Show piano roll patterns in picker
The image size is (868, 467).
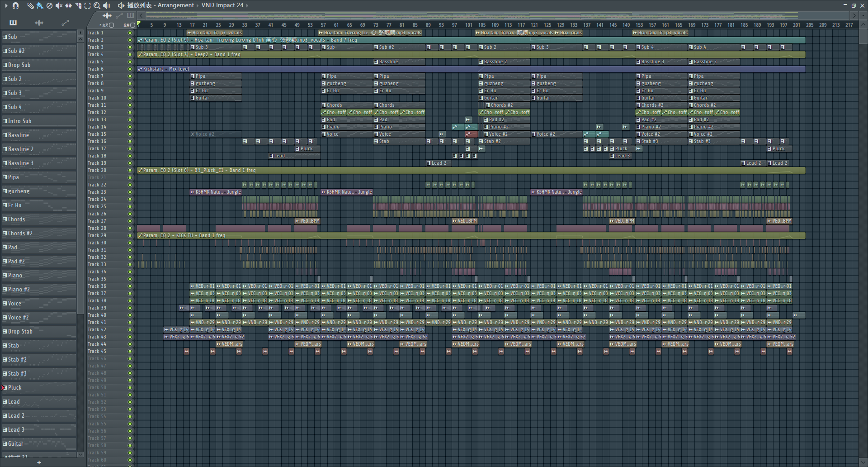tap(13, 23)
